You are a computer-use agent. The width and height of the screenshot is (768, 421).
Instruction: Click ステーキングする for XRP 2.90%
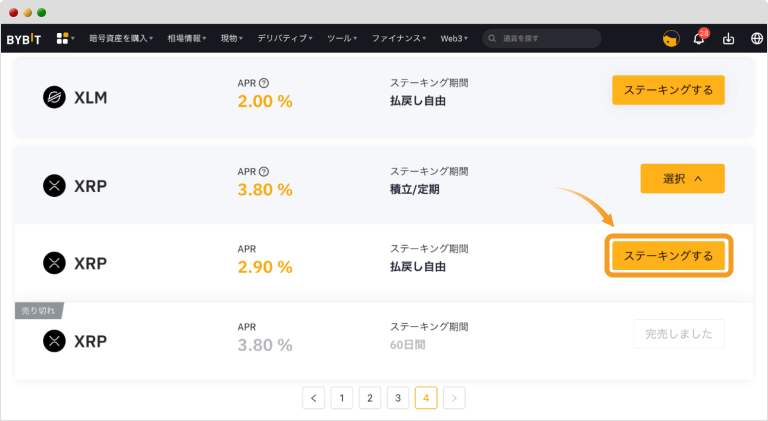tap(668, 256)
